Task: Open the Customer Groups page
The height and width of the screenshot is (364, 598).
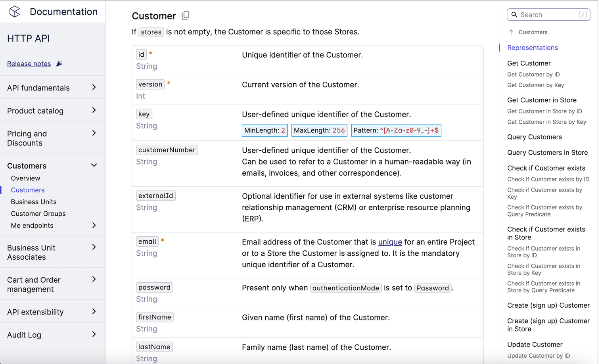Action: 38,214
